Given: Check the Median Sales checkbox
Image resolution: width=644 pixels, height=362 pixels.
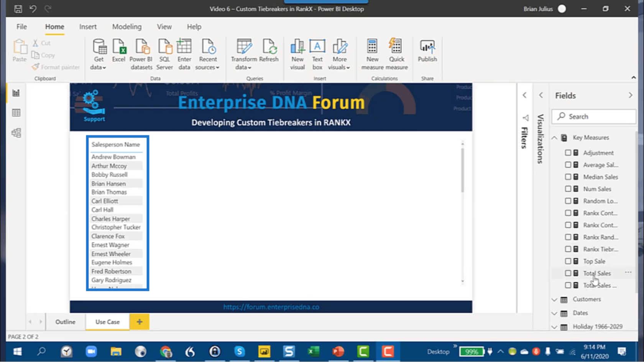Looking at the screenshot, I should click(x=568, y=177).
